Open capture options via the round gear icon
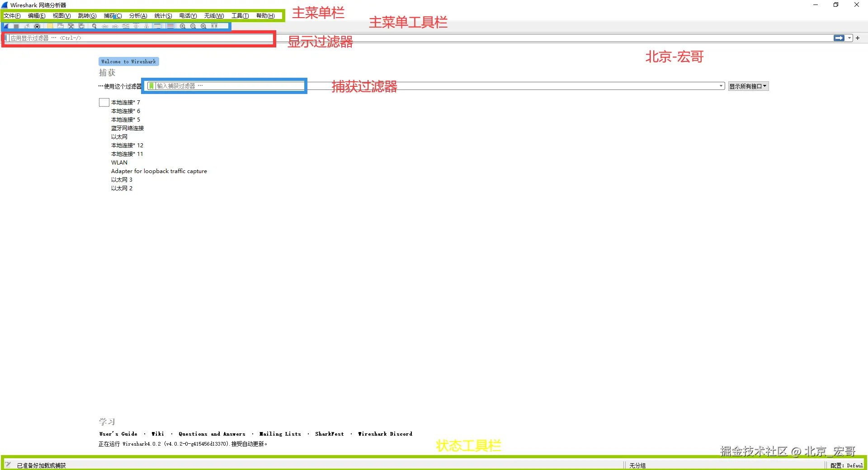 pyautogui.click(x=37, y=26)
